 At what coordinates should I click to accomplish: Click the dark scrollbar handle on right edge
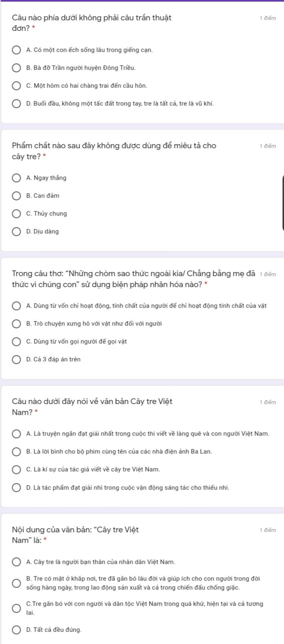coord(283,203)
